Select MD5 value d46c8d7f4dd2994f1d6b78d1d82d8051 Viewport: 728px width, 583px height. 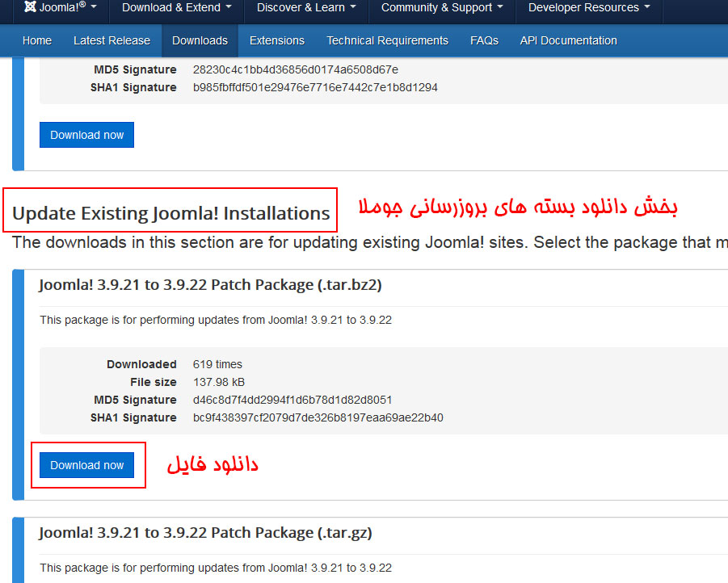(x=292, y=400)
